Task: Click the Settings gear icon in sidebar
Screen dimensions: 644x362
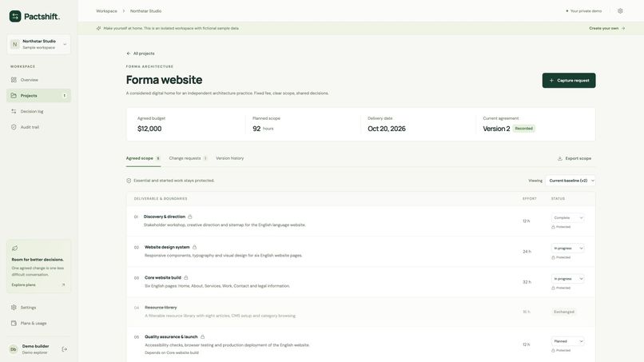Action: coord(14,308)
